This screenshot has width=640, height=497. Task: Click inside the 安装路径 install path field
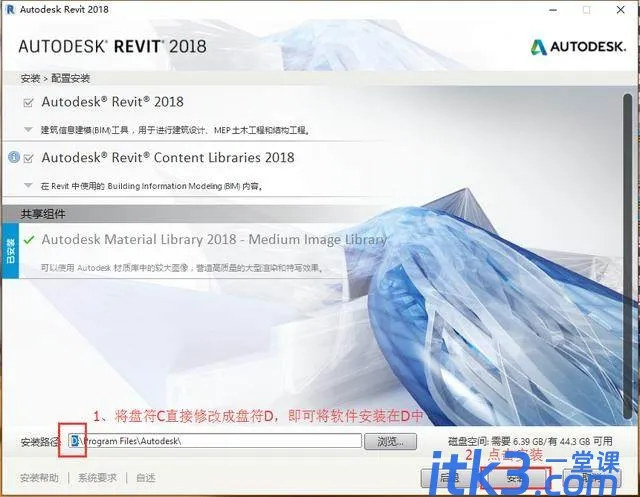coord(215,441)
